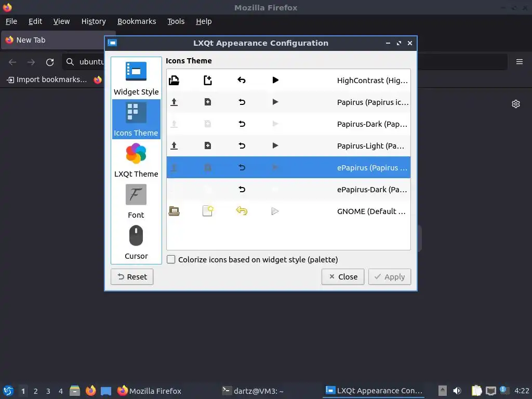Select Icons Theme in the sidebar

[136, 119]
